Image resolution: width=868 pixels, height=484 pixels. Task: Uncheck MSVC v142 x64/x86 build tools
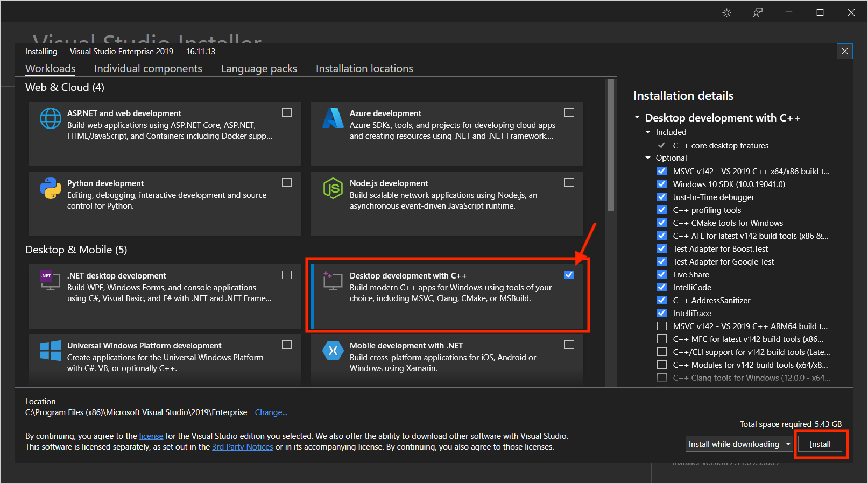pos(662,171)
